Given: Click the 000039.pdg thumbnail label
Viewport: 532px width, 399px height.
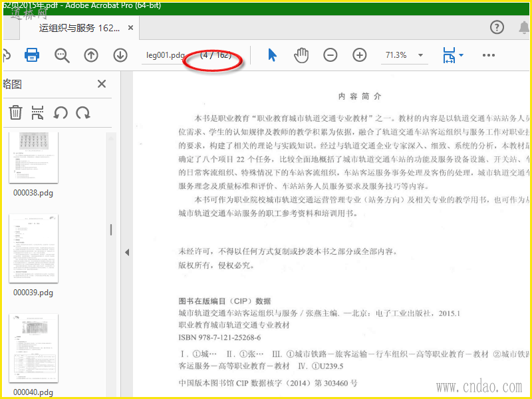Looking at the screenshot, I should tap(33, 293).
